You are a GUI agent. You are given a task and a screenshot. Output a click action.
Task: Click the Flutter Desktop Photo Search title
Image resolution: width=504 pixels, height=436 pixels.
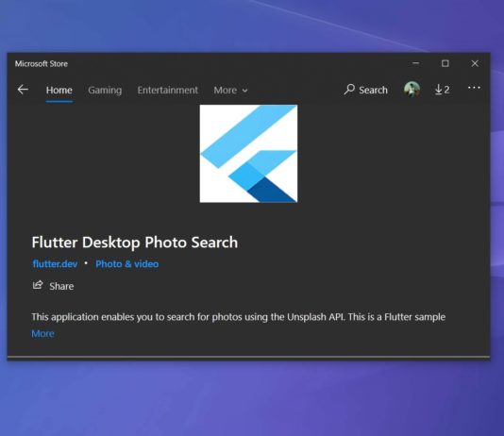(x=135, y=243)
